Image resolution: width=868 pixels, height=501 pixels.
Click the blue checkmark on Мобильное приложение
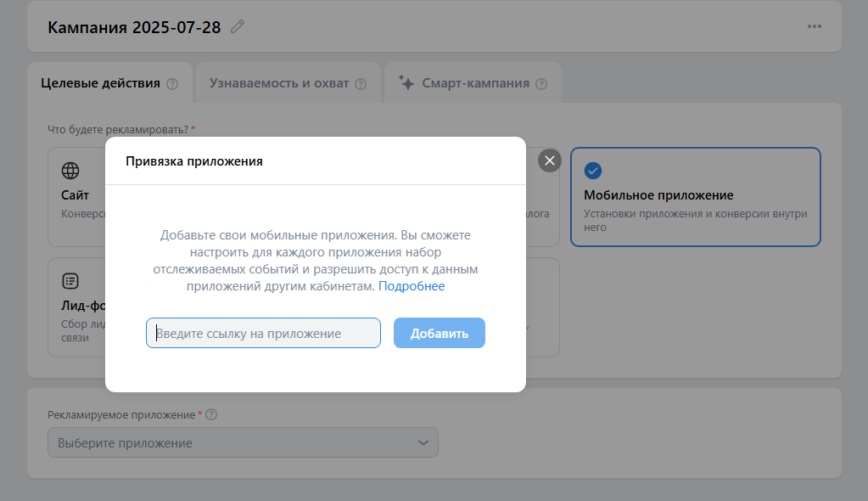[x=593, y=171]
